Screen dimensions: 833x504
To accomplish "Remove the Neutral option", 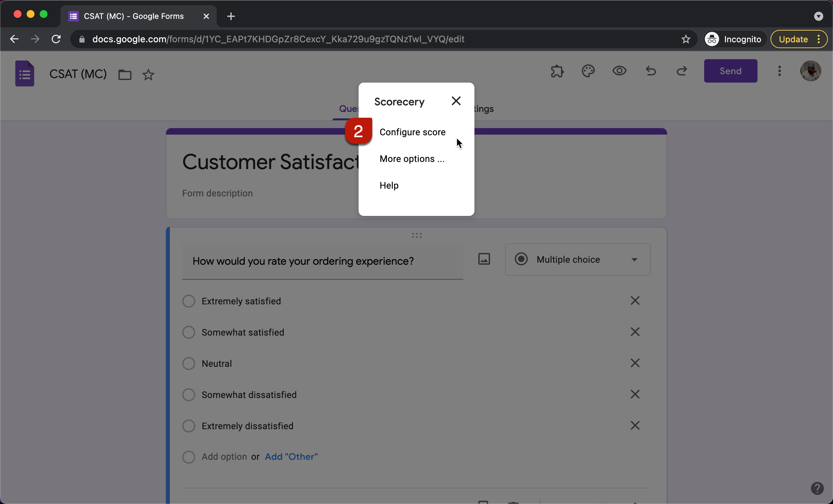I will (x=635, y=363).
